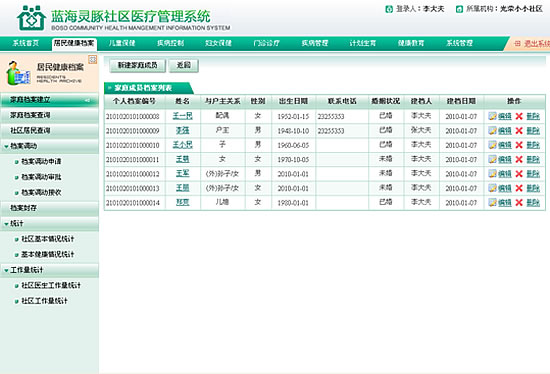Image resolution: width=550 pixels, height=374 pixels.
Task: Click the red X delete icon in row 2101020101000008
Action: point(519,116)
